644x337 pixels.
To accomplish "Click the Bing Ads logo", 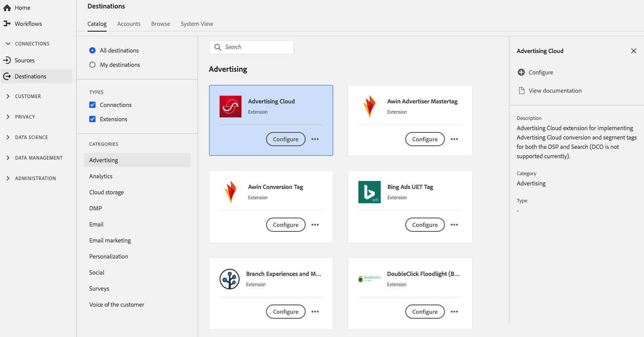I will pyautogui.click(x=370, y=192).
